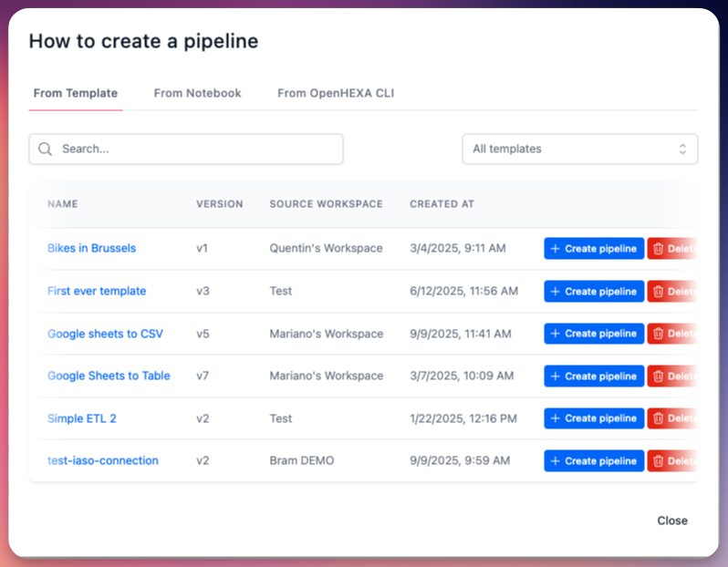Create pipeline from Google sheets to CSV

594,334
